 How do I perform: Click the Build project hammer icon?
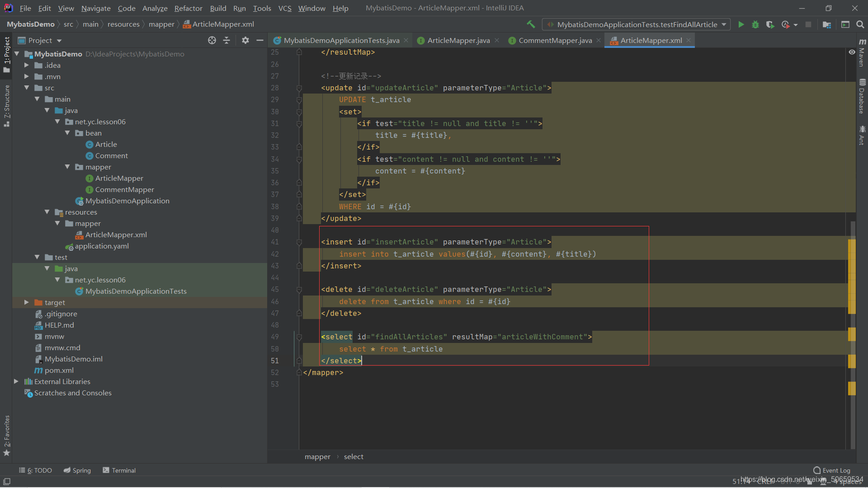tap(531, 24)
